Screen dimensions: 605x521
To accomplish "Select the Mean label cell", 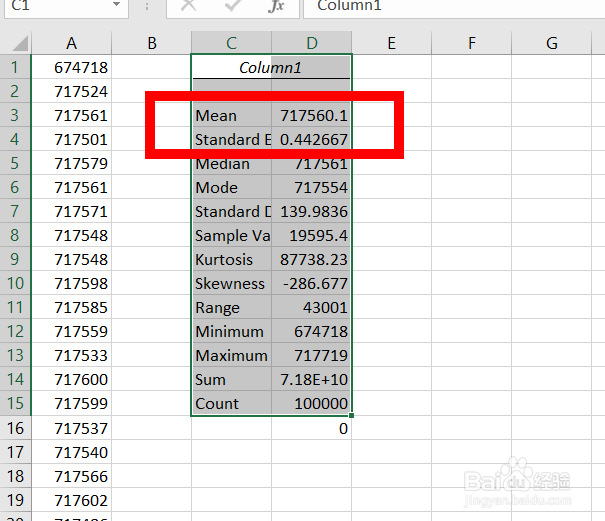I will pyautogui.click(x=231, y=116).
